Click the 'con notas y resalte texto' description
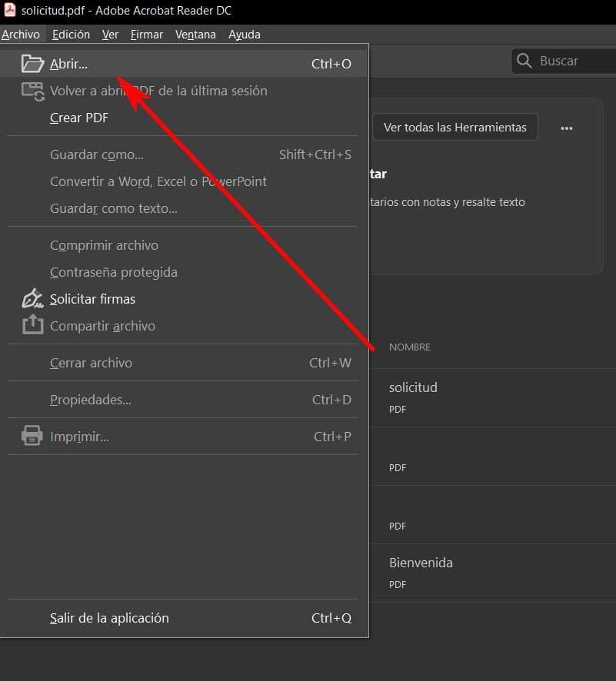616x681 pixels. 463,202
